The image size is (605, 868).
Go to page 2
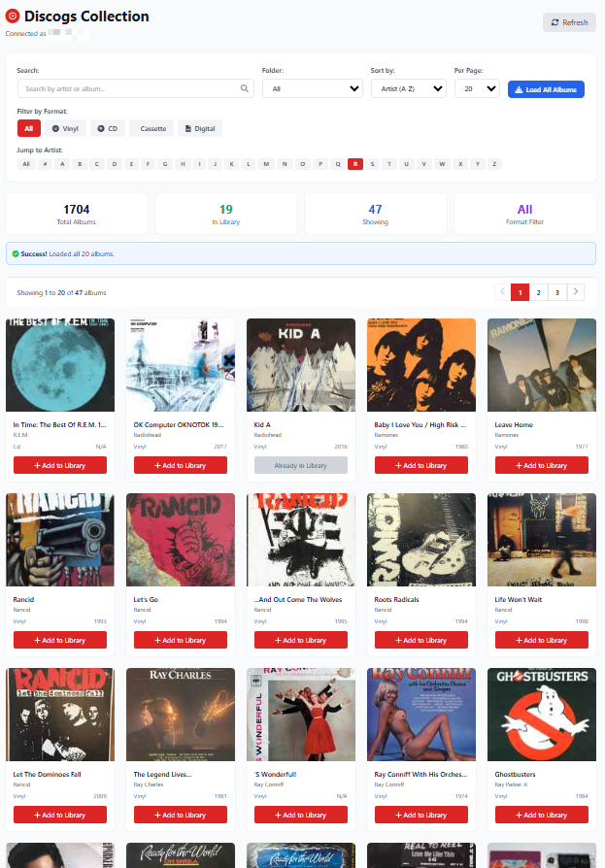coord(539,292)
